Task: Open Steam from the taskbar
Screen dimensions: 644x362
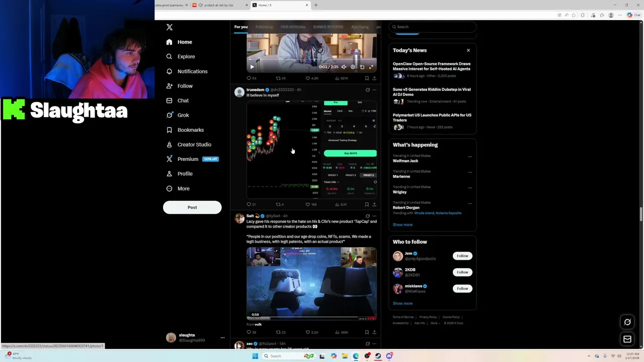Action: click(378, 356)
